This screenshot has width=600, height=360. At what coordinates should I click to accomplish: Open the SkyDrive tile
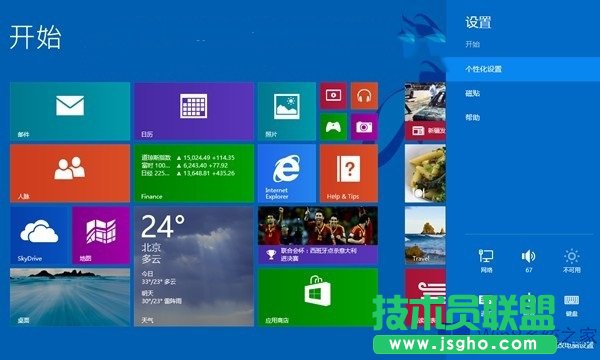pos(39,235)
